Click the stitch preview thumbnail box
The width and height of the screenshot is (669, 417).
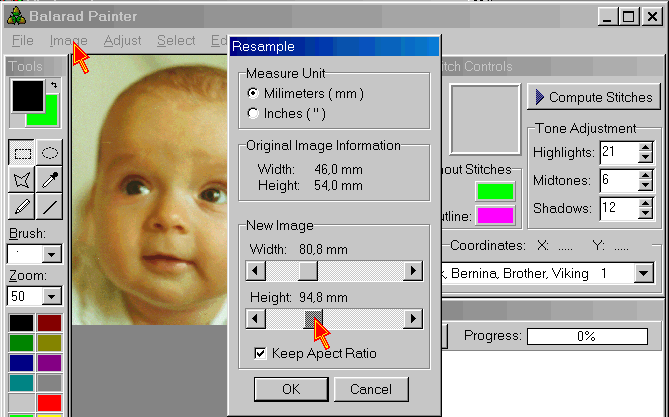pyautogui.click(x=485, y=119)
